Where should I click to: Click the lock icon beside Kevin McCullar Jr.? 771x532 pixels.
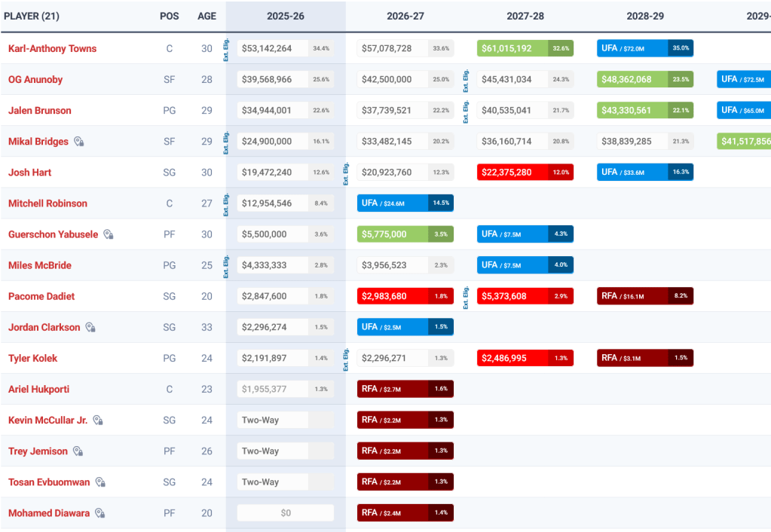point(98,420)
